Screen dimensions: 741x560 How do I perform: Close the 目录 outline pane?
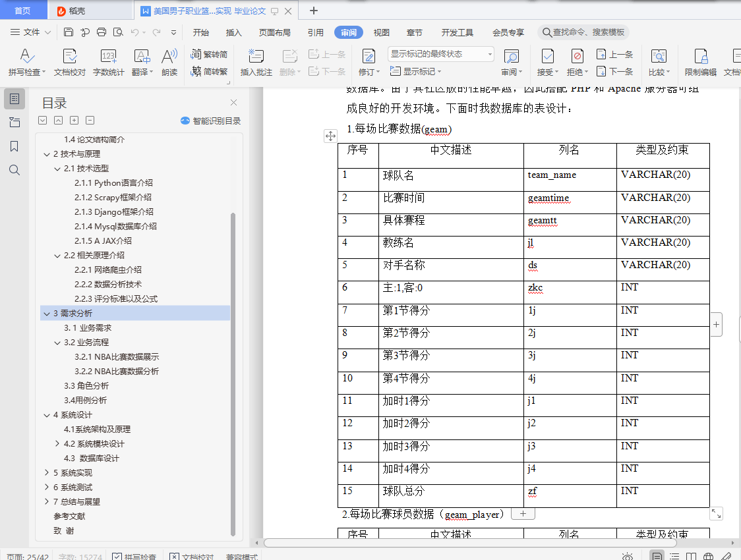[233, 103]
